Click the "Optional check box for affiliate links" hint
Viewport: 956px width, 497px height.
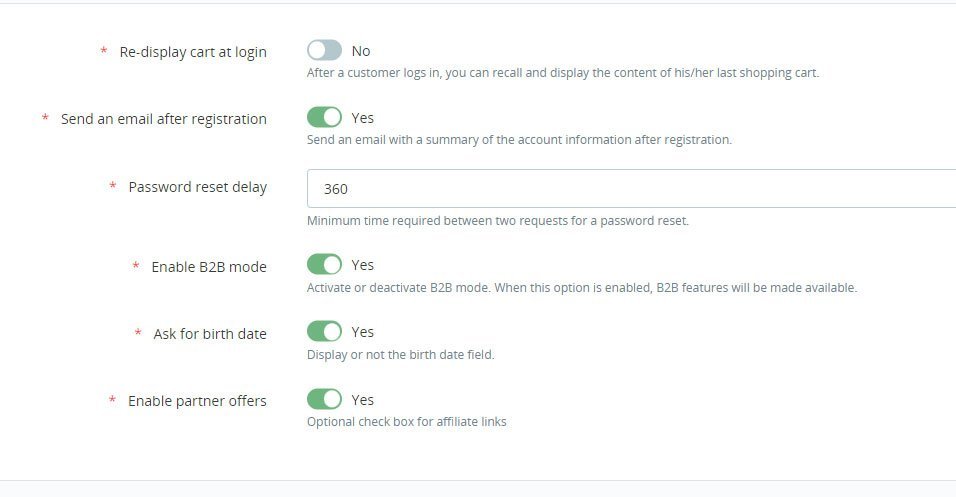point(406,422)
